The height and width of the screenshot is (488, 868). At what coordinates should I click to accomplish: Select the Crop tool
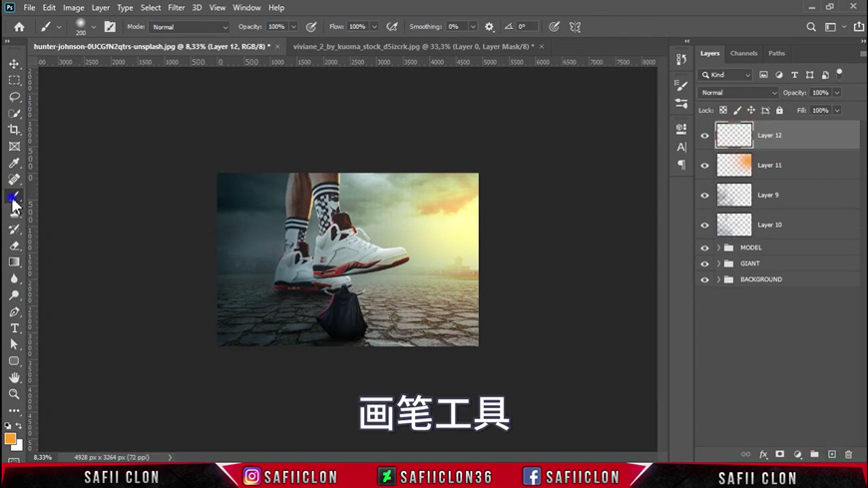tap(14, 130)
